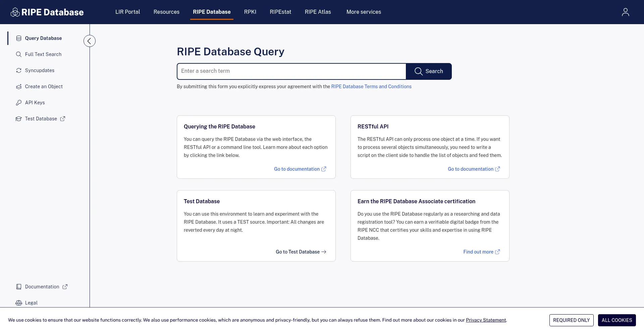Collapse the sidebar with the chevron button
Screen dimensions: 644x333
coord(90,41)
